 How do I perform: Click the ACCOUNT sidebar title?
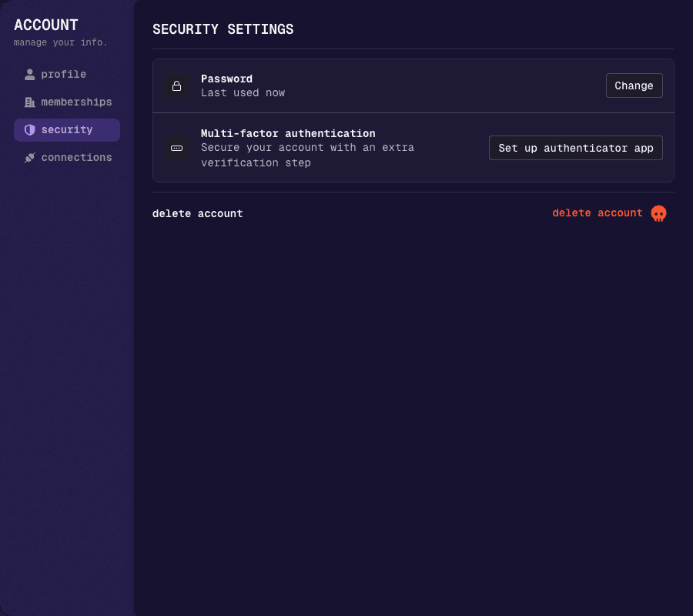(x=46, y=25)
